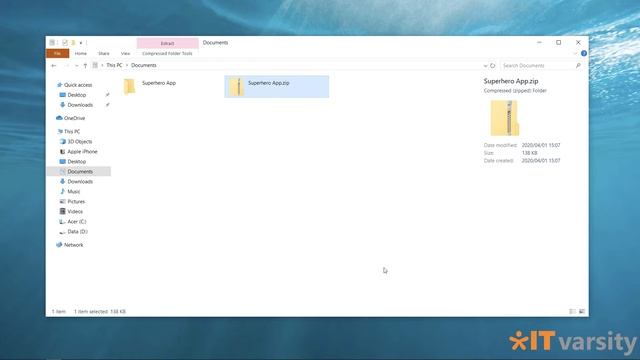The width and height of the screenshot is (640, 360).
Task: Open pinned Desktop under Quick access
Action: pyautogui.click(x=76, y=95)
